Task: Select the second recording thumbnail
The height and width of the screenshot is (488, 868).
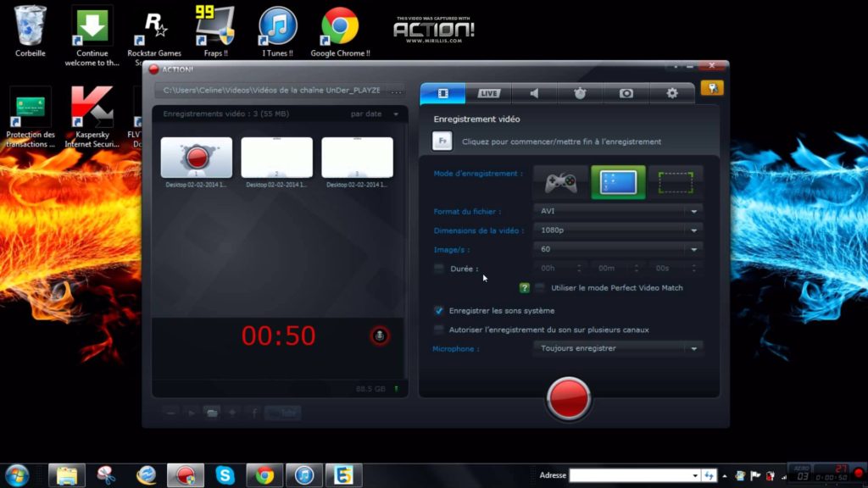Action: 276,158
